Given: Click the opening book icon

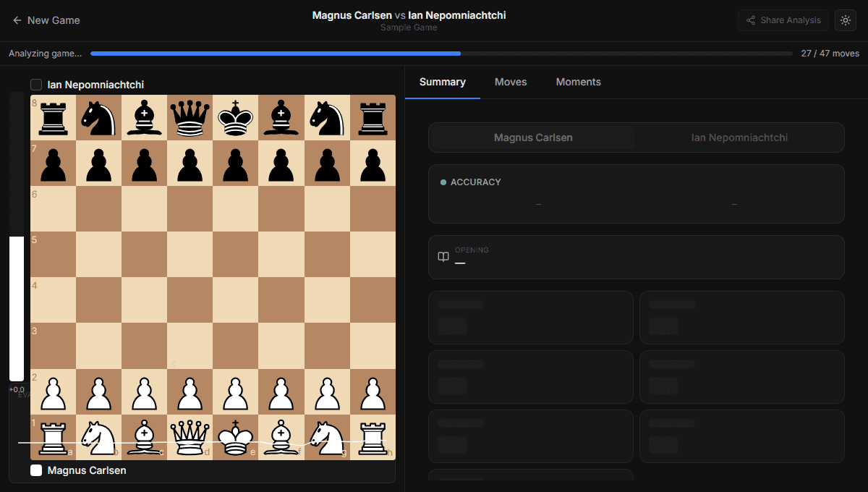Looking at the screenshot, I should coord(443,257).
